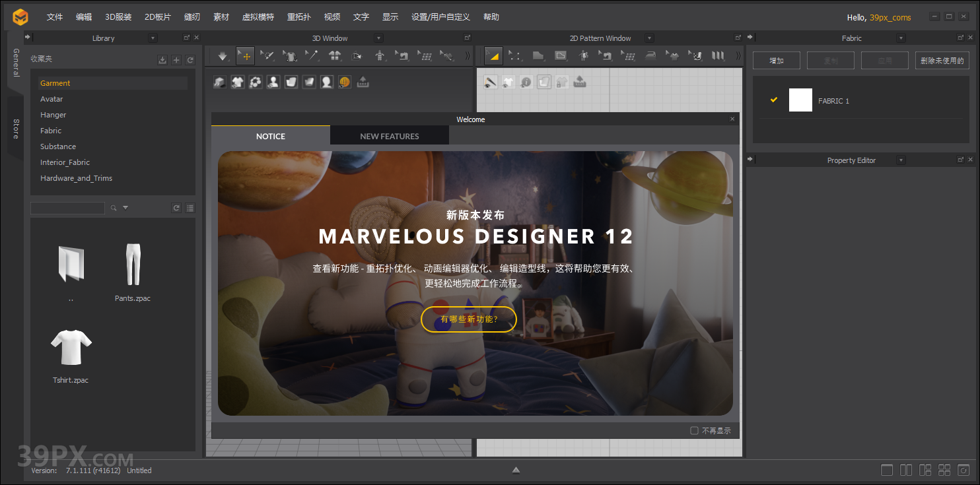
Task: Toggle seamline eye icon in 2D Pattern Window
Action: coord(491,82)
